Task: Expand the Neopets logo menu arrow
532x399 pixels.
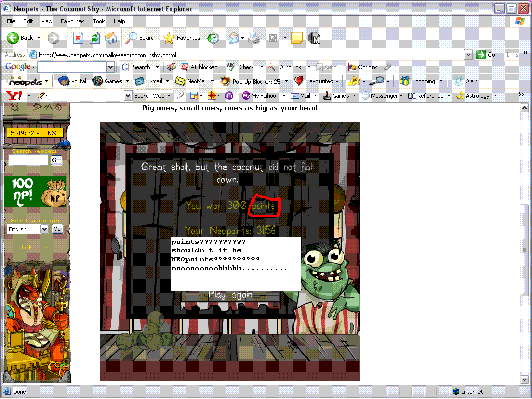Action: (x=46, y=81)
